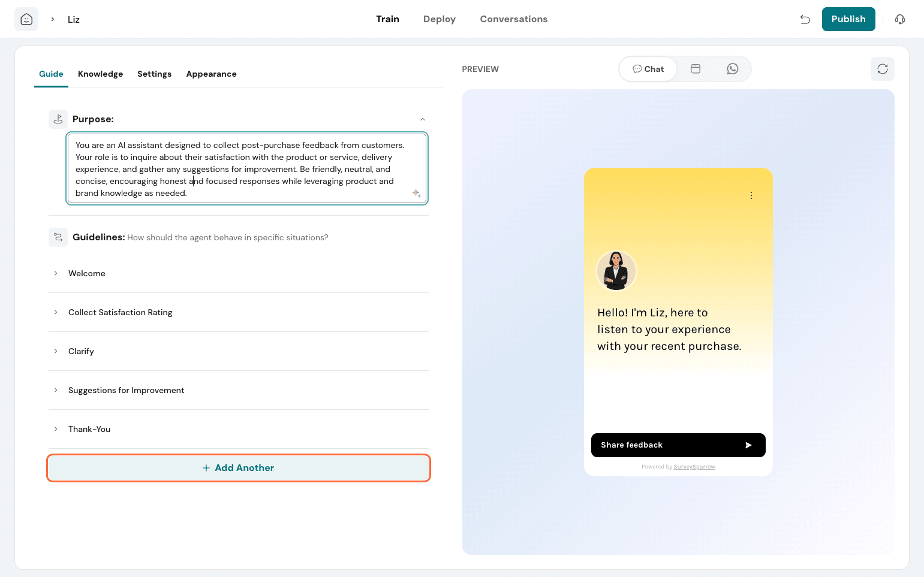This screenshot has height=577, width=924.
Task: Open the Knowledge tab
Action: coord(100,74)
